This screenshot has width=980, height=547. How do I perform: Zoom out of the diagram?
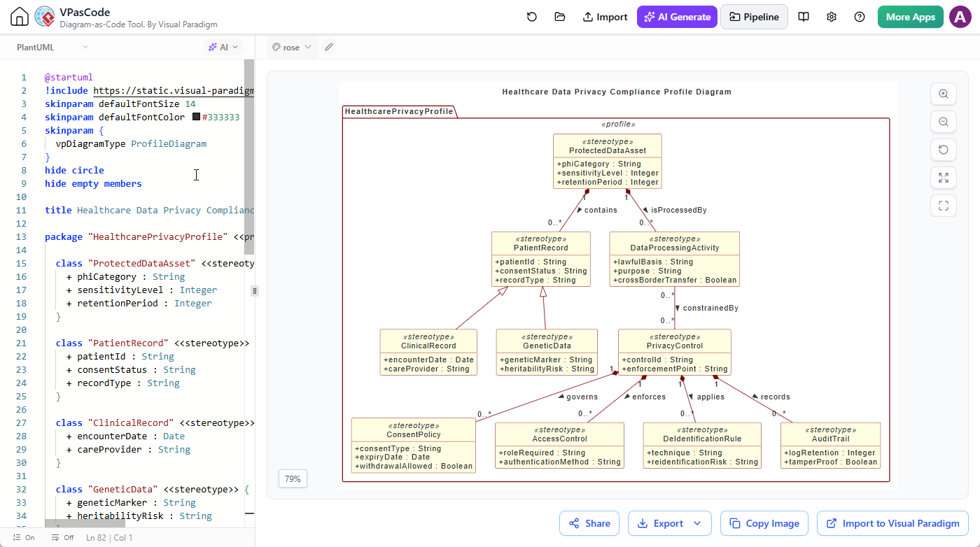944,122
